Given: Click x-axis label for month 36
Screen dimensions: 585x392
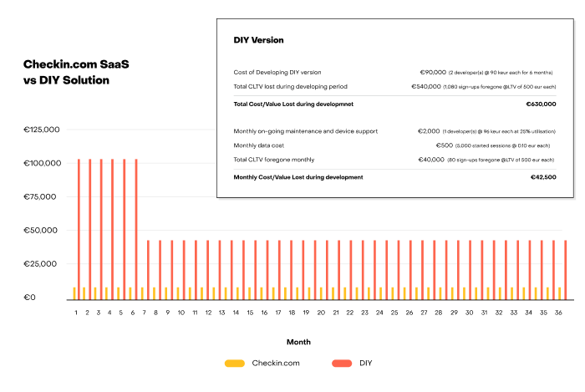Looking at the screenshot, I should (x=558, y=313).
